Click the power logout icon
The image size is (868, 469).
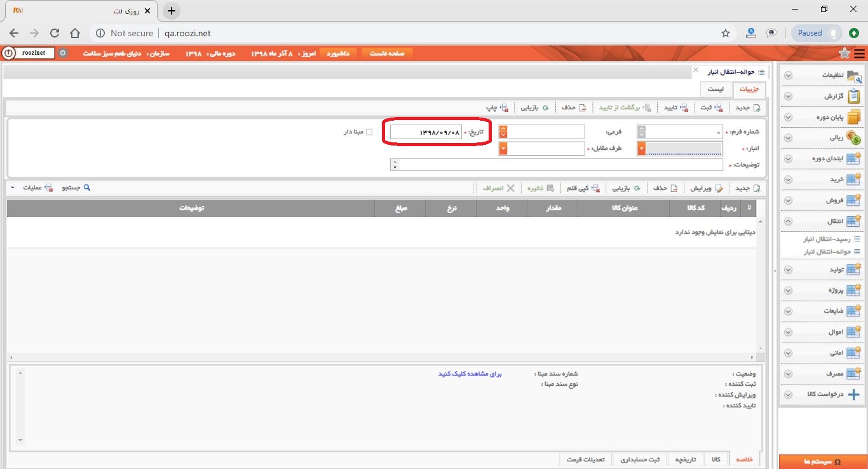pos(7,53)
